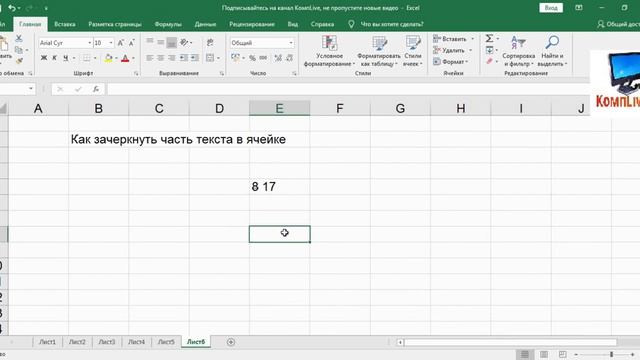640x360 pixels.
Task: Apply the red font color A
Action: tap(125, 58)
